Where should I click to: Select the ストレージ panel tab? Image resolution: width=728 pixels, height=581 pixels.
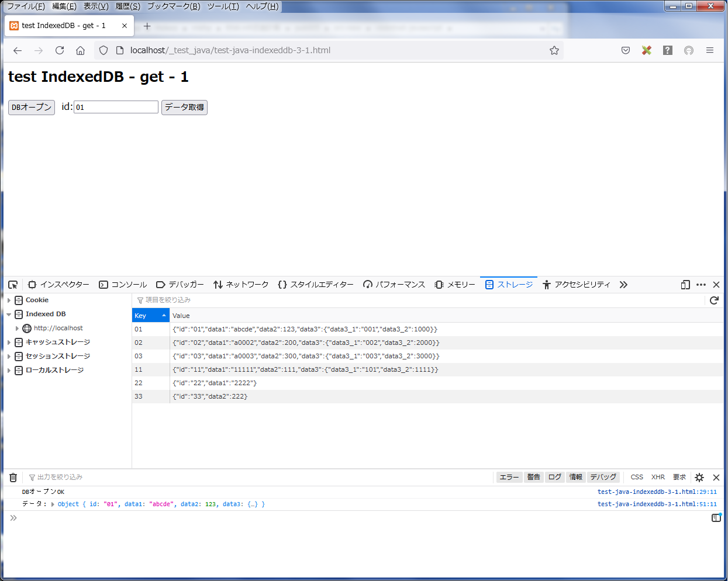[509, 285]
